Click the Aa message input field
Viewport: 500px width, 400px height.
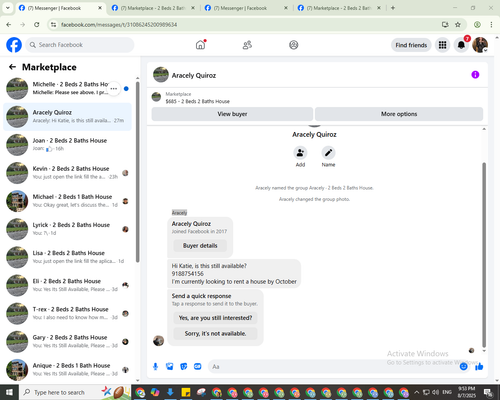click(333, 367)
